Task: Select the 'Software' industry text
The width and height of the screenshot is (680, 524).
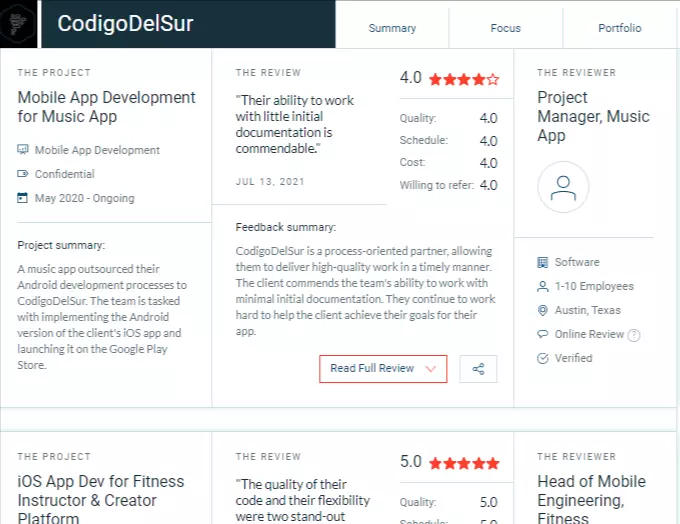Action: (x=577, y=262)
